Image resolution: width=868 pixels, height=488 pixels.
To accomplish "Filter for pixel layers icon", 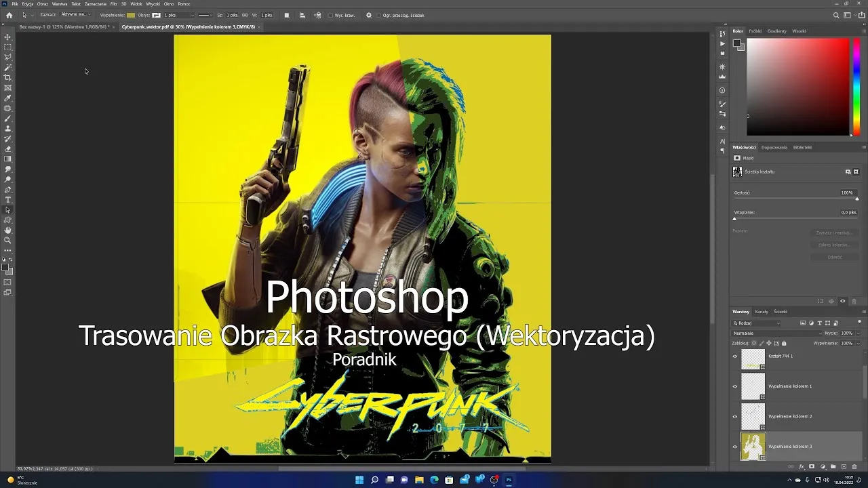I will click(x=803, y=323).
